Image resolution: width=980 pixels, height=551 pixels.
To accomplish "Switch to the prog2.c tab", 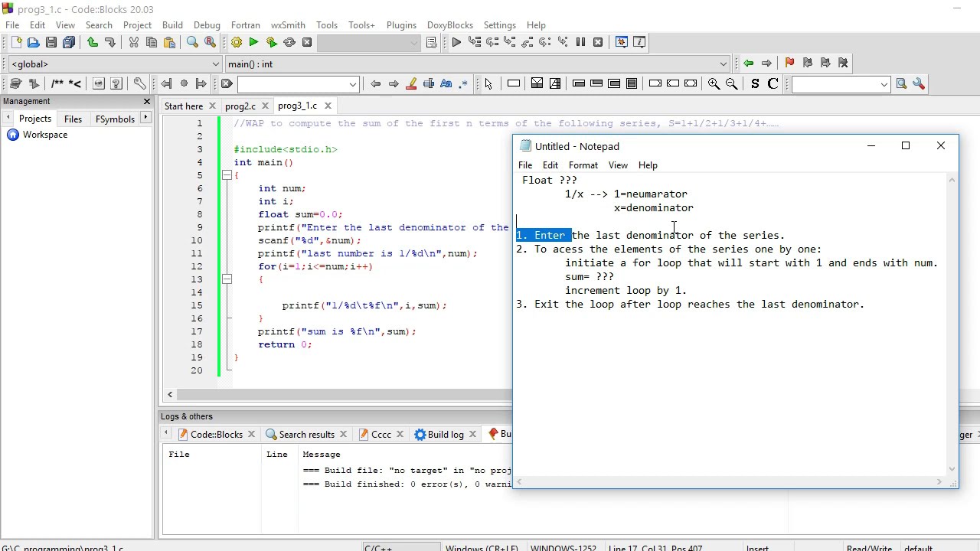I will pyautogui.click(x=240, y=106).
